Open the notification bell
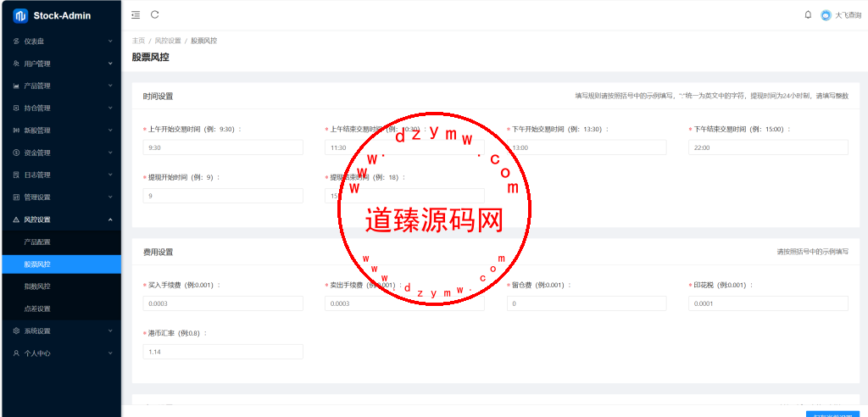This screenshot has height=417, width=868. [x=808, y=15]
